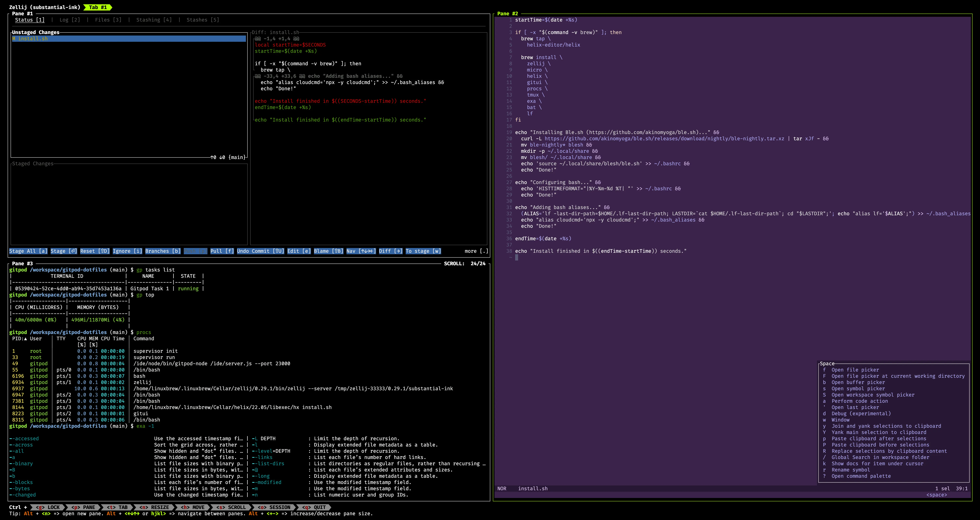Click the PID column header in procs output
980x520 pixels.
tap(19, 338)
